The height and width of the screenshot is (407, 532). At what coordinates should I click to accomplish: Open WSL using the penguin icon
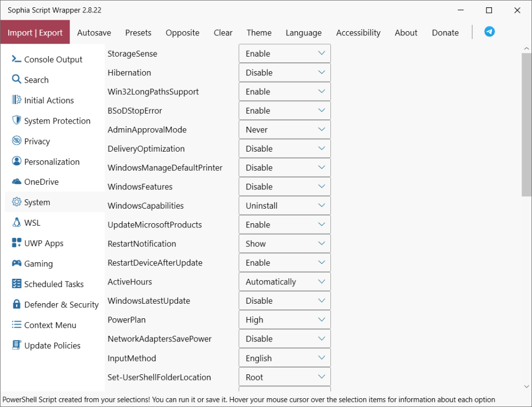(16, 223)
